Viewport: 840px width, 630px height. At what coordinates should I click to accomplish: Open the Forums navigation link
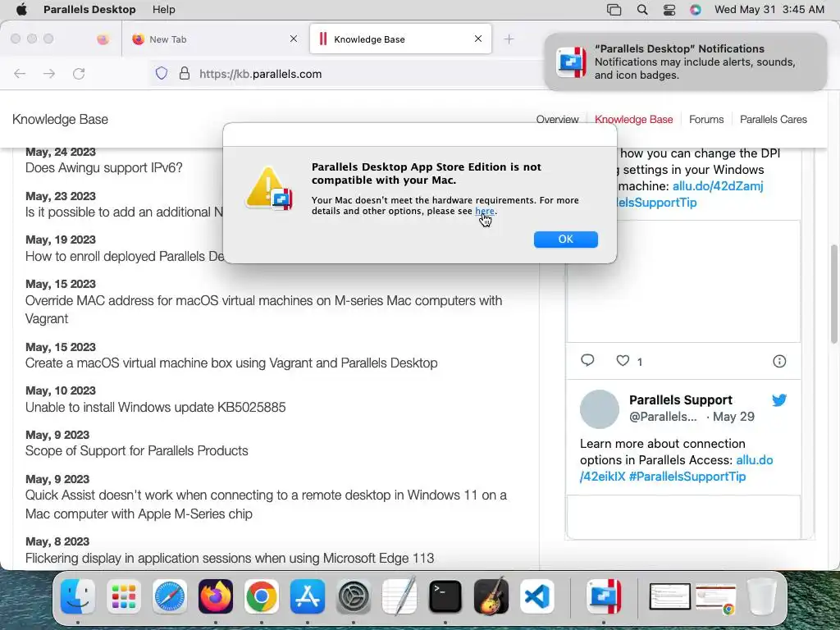point(706,120)
